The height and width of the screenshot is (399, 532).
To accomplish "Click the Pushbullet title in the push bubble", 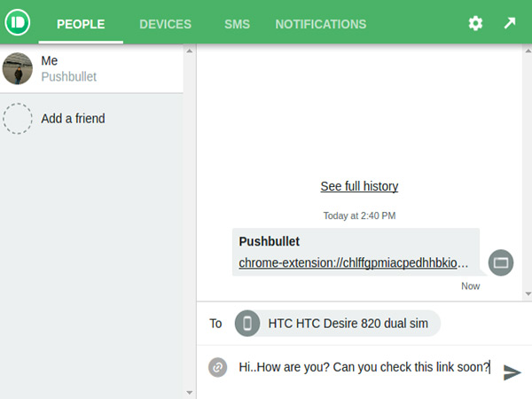I will pyautogui.click(x=269, y=241).
